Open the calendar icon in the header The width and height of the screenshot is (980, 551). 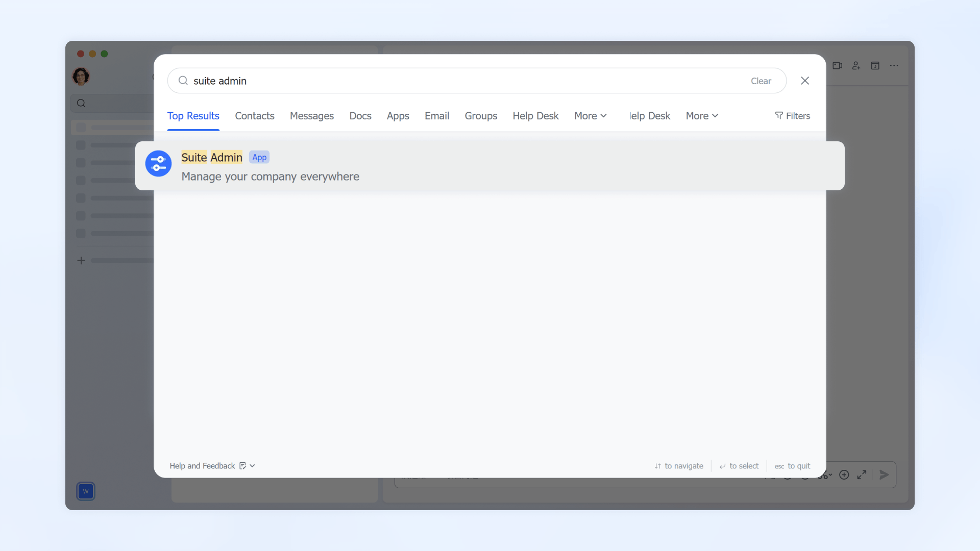pos(876,66)
